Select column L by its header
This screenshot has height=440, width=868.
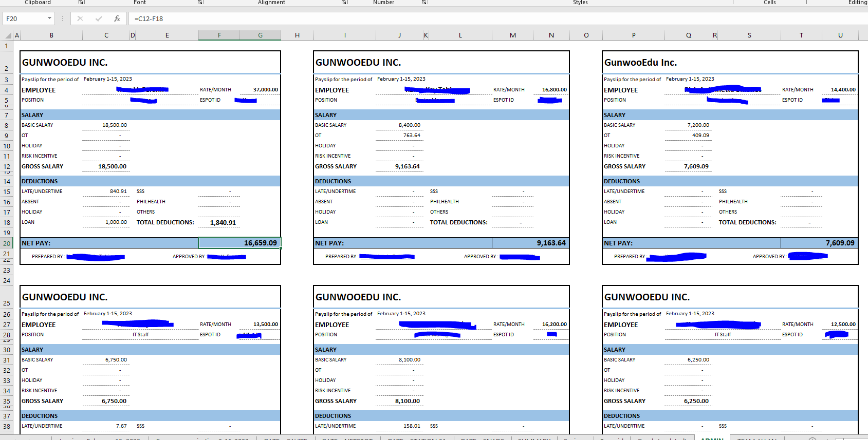(x=460, y=35)
